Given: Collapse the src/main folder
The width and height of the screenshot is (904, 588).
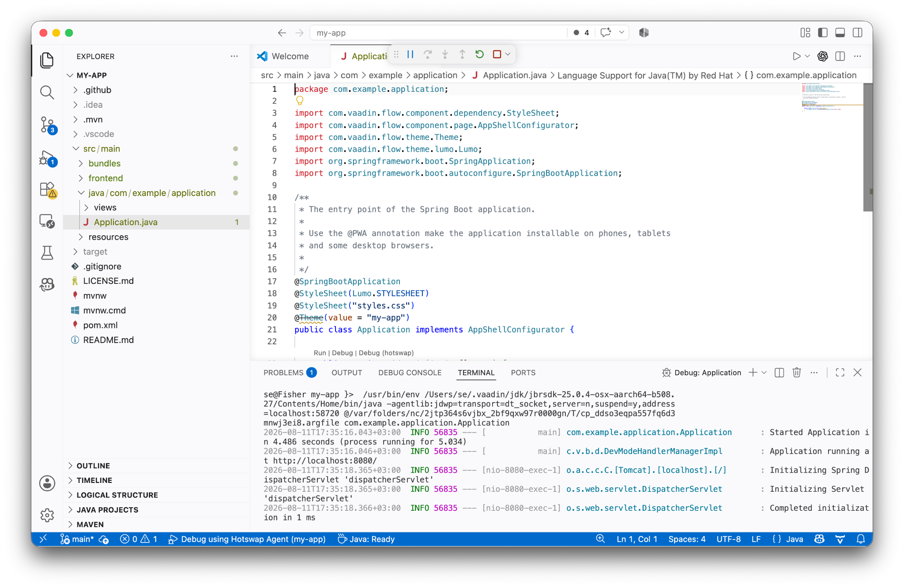Looking at the screenshot, I should point(156,149).
